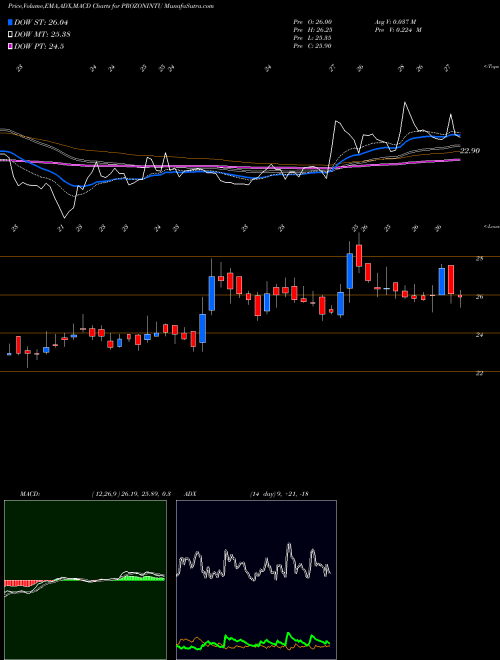Click the 28 price axis label

tap(479, 259)
